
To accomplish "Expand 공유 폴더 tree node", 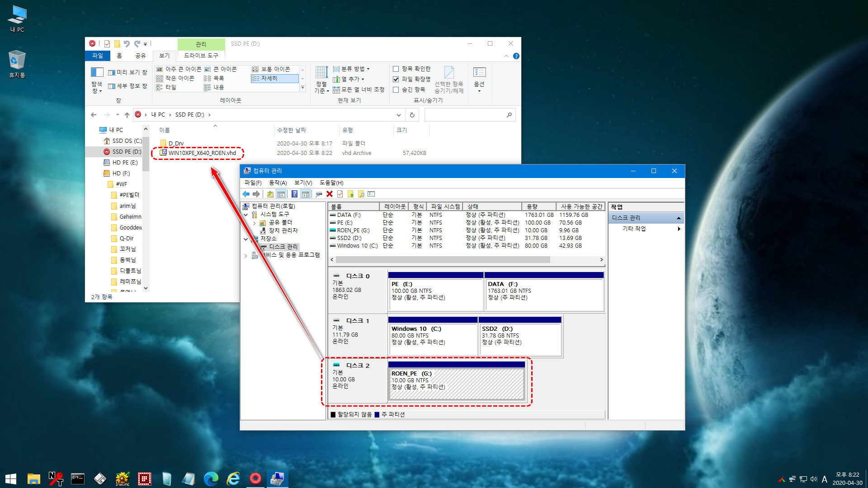I will [254, 223].
